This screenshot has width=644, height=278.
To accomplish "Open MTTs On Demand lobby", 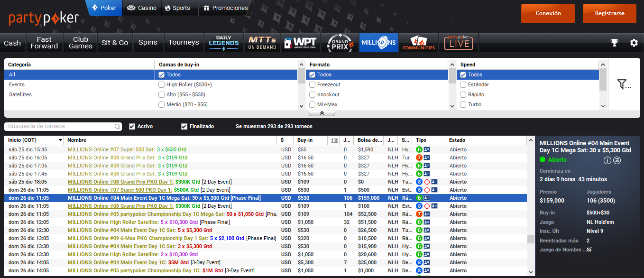I will [x=262, y=43].
